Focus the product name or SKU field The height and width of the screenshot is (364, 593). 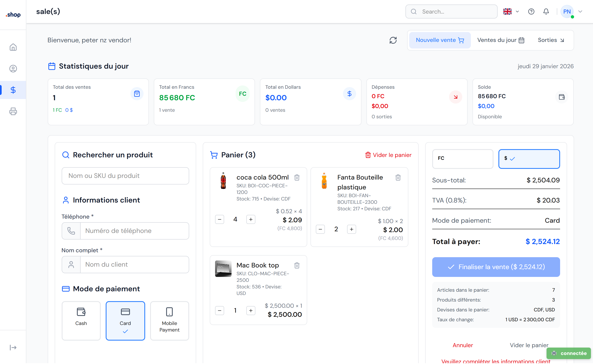click(125, 176)
